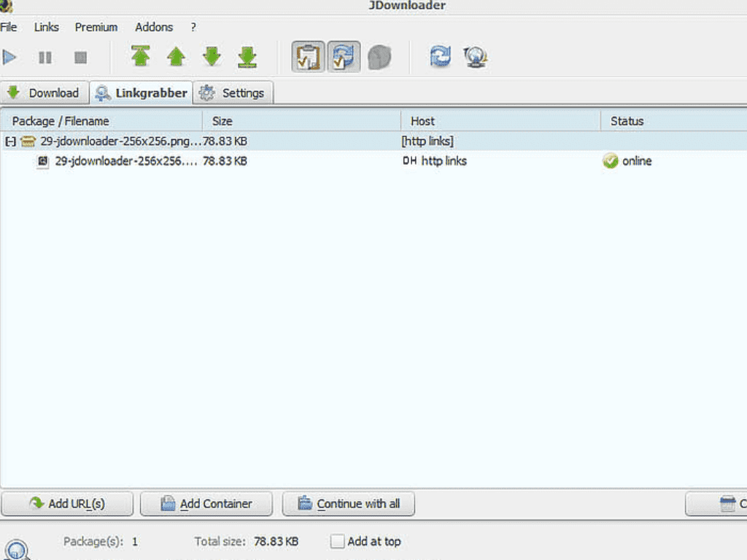Screen dimensions: 747x560
Task: Select the Linkgrabber tab
Action: (141, 93)
